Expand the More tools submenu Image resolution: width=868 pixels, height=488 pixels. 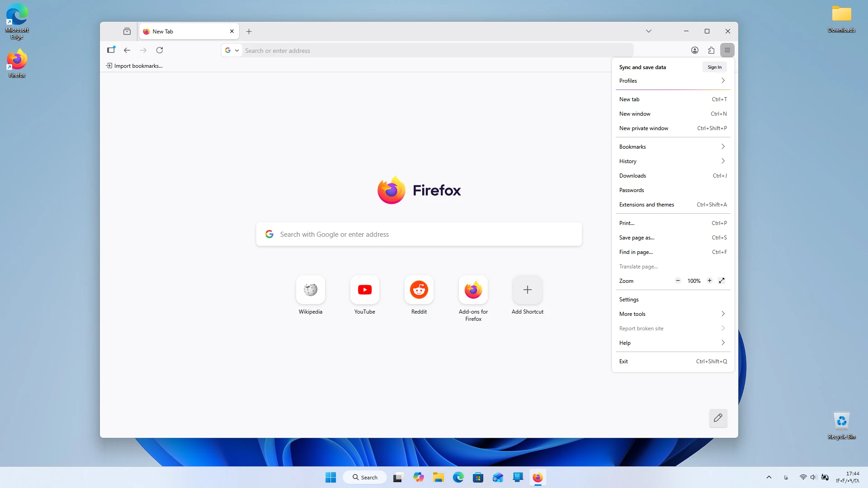click(673, 314)
